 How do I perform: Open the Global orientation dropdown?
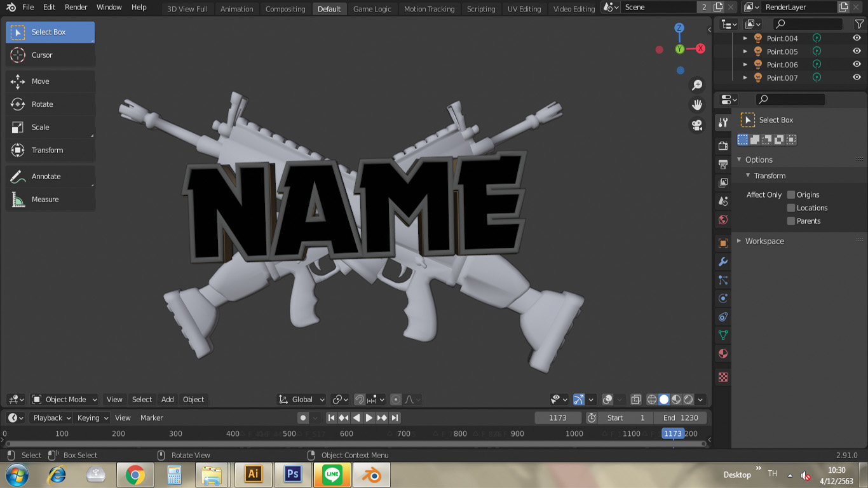302,400
